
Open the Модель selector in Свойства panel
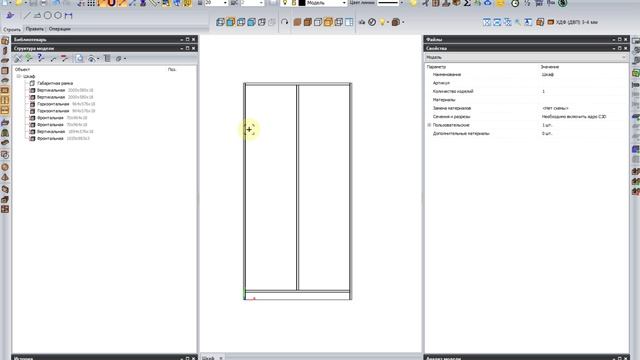(x=527, y=58)
